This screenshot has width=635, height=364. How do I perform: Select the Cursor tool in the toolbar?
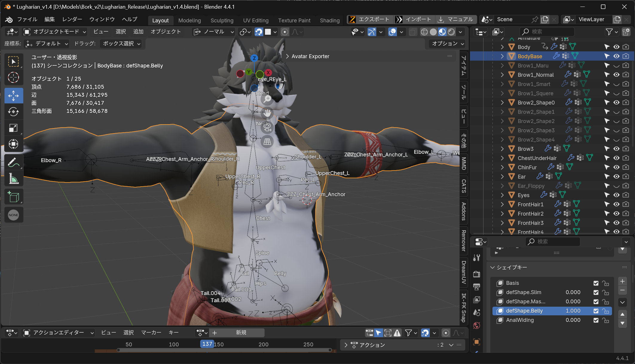13,78
